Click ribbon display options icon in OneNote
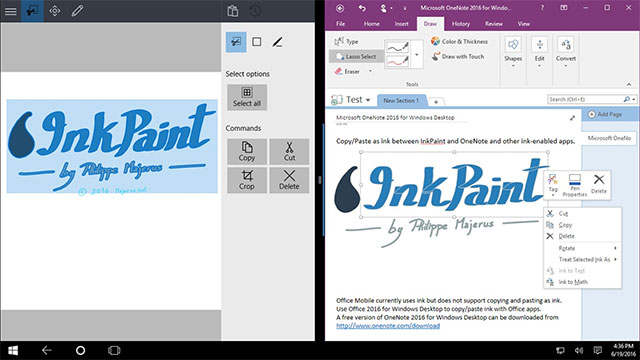 564,8
